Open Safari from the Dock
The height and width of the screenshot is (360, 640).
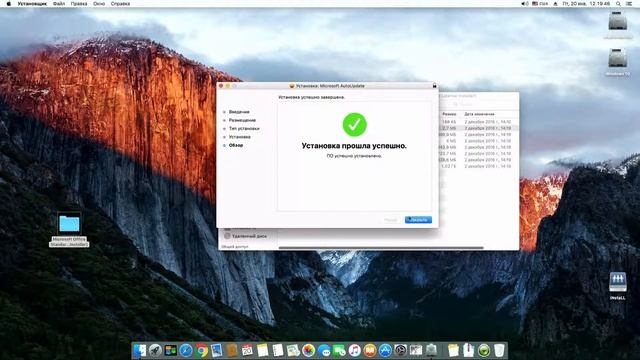[186, 350]
